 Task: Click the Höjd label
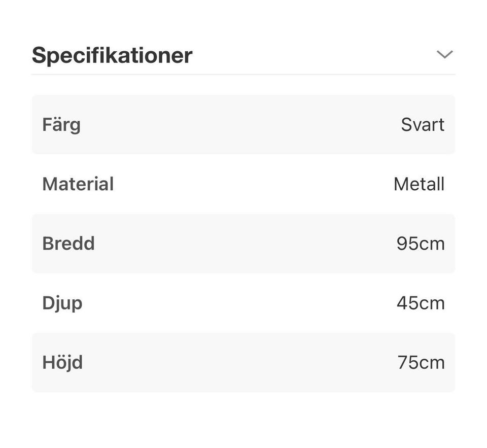(62, 362)
